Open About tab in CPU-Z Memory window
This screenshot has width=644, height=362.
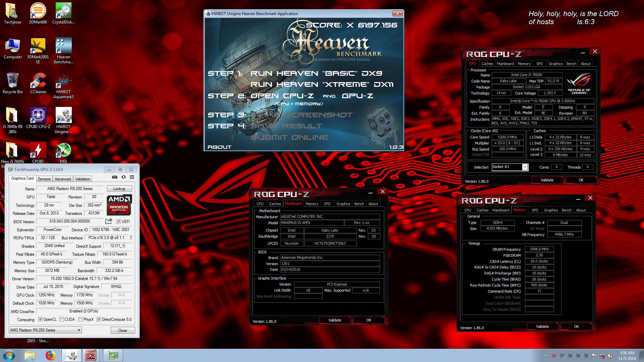point(581,210)
